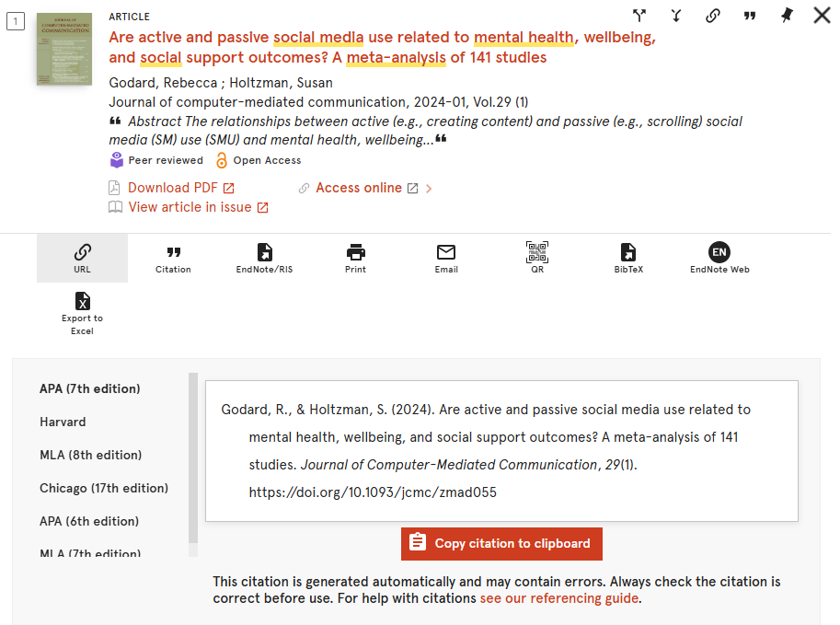The width and height of the screenshot is (840, 625).
Task: Tick the record number 1 checkbox
Action: [x=16, y=21]
